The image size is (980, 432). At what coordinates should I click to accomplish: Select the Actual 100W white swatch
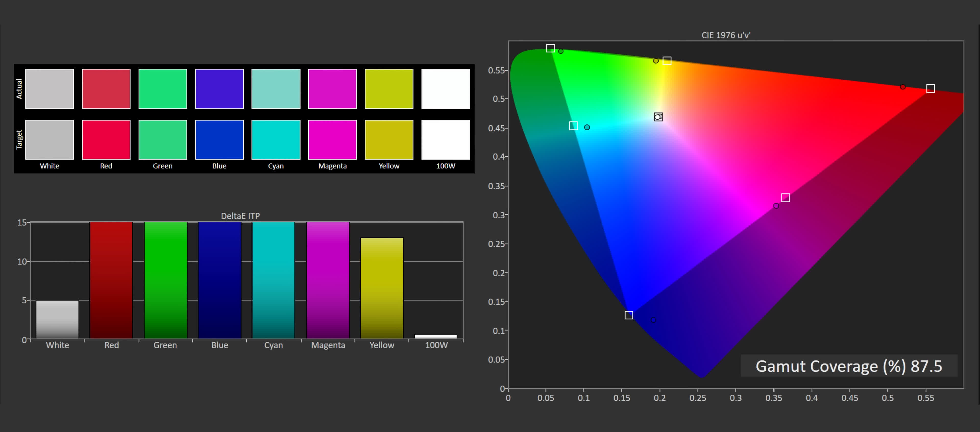(x=446, y=89)
